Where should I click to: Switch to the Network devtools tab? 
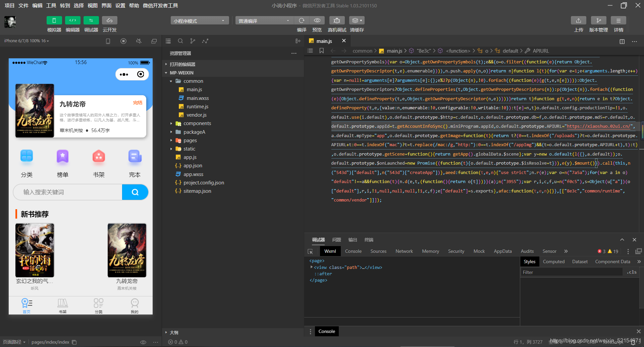coord(404,251)
